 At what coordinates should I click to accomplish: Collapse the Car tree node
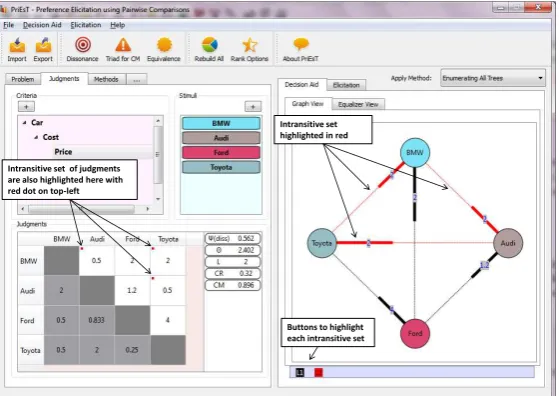coord(24,123)
